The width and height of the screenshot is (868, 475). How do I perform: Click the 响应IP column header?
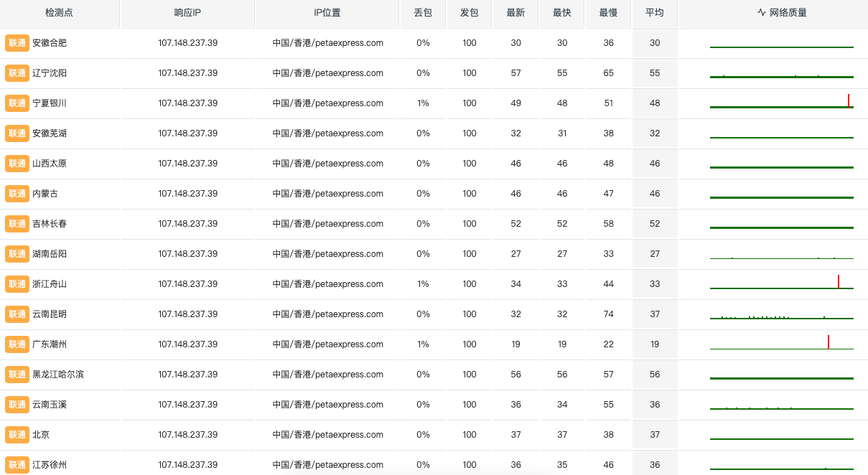point(188,13)
